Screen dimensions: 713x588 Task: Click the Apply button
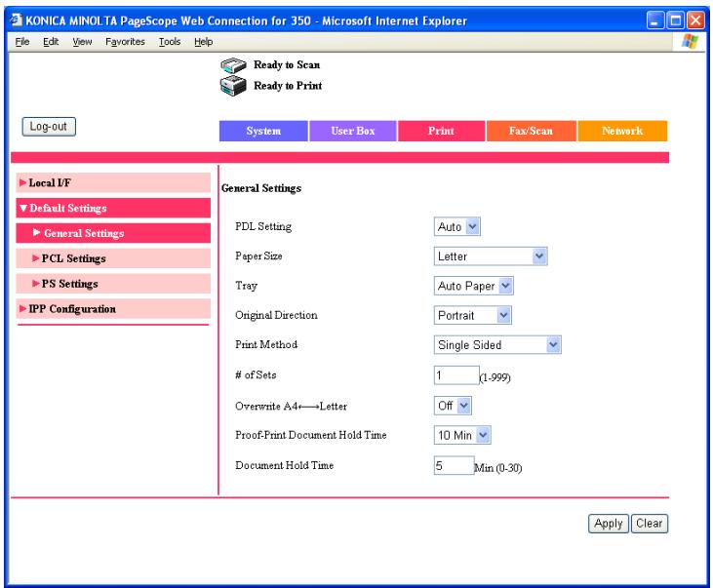609,524
